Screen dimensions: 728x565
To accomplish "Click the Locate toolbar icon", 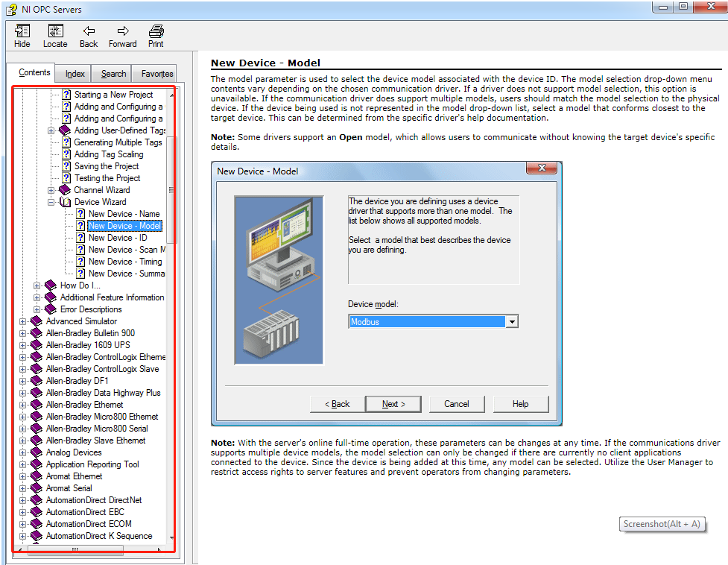I will [55, 31].
